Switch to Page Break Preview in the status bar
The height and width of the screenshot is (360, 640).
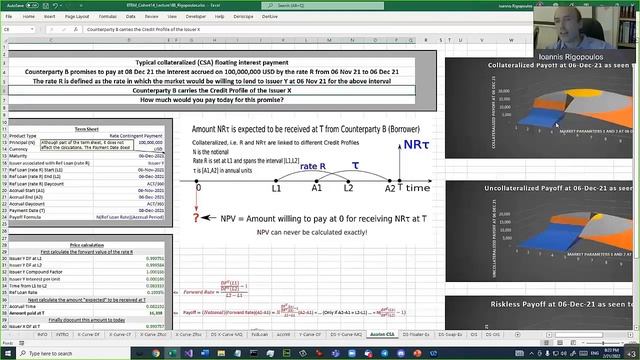point(573,343)
